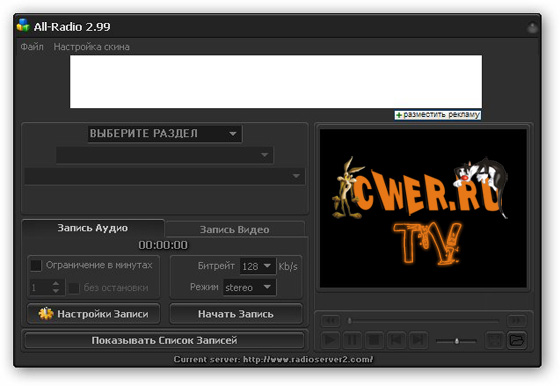
Task: Click the CWER.RU TV video preview
Action: (x=423, y=208)
